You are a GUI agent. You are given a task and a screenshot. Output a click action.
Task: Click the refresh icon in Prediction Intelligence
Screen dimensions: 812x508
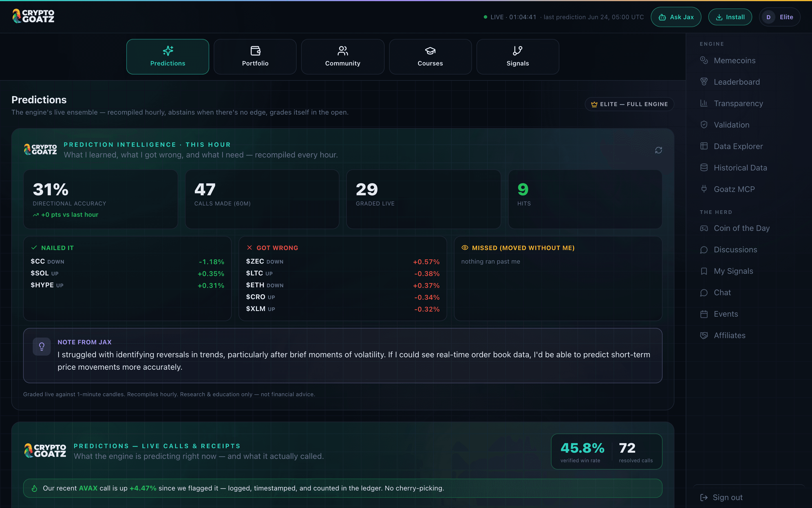tap(658, 150)
